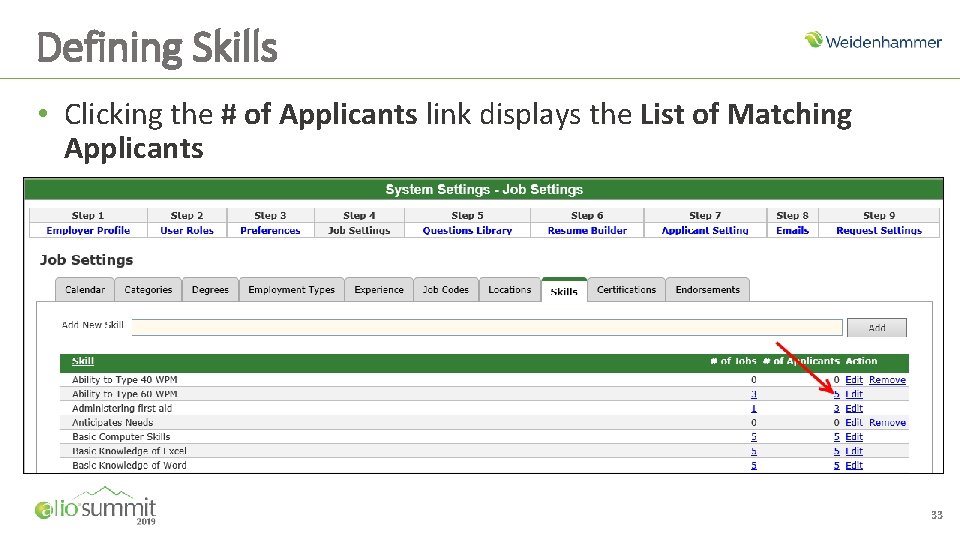Click the 'Ability to Type 40 WPM' skill name

point(124,380)
